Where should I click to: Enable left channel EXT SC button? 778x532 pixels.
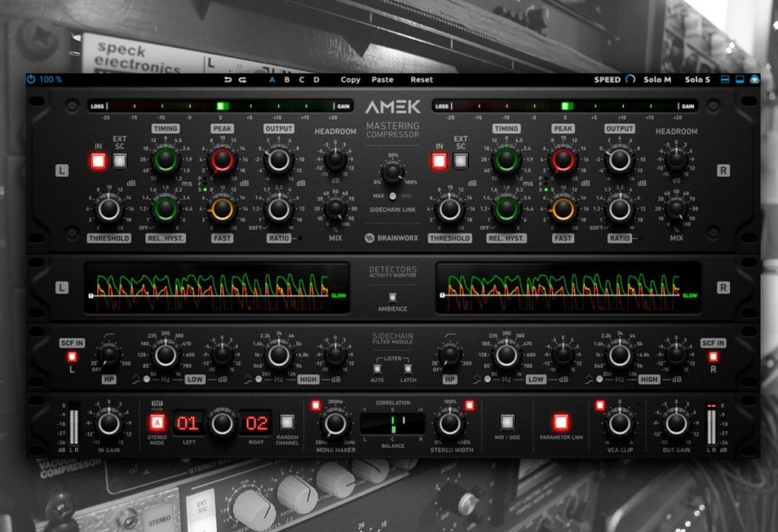tap(119, 161)
